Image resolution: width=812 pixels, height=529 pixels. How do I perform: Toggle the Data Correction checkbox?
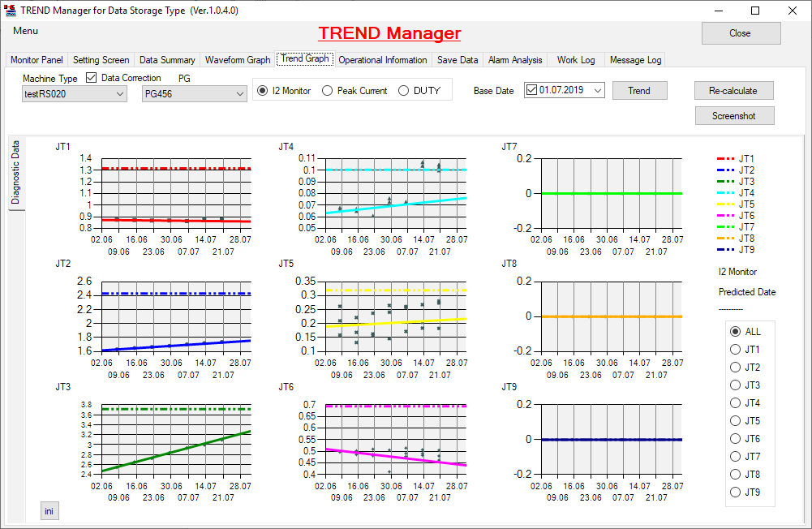click(x=92, y=78)
